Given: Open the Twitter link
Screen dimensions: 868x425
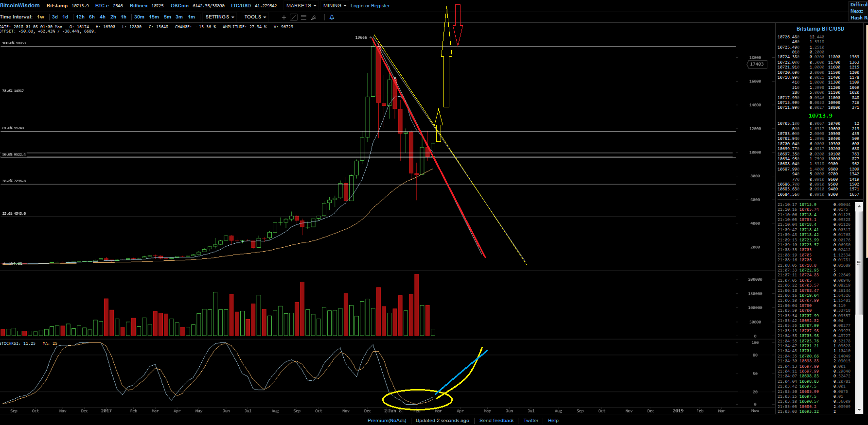Looking at the screenshot, I should coord(531,421).
